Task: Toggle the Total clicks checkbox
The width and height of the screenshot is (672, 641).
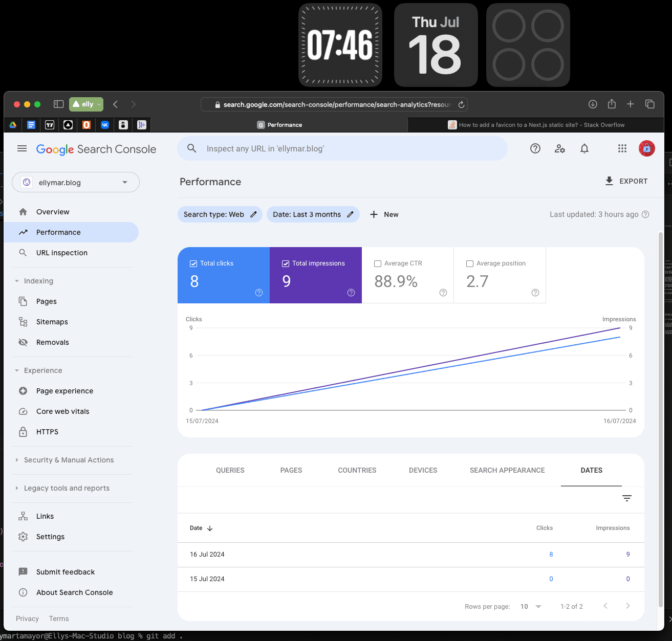Action: pos(193,263)
